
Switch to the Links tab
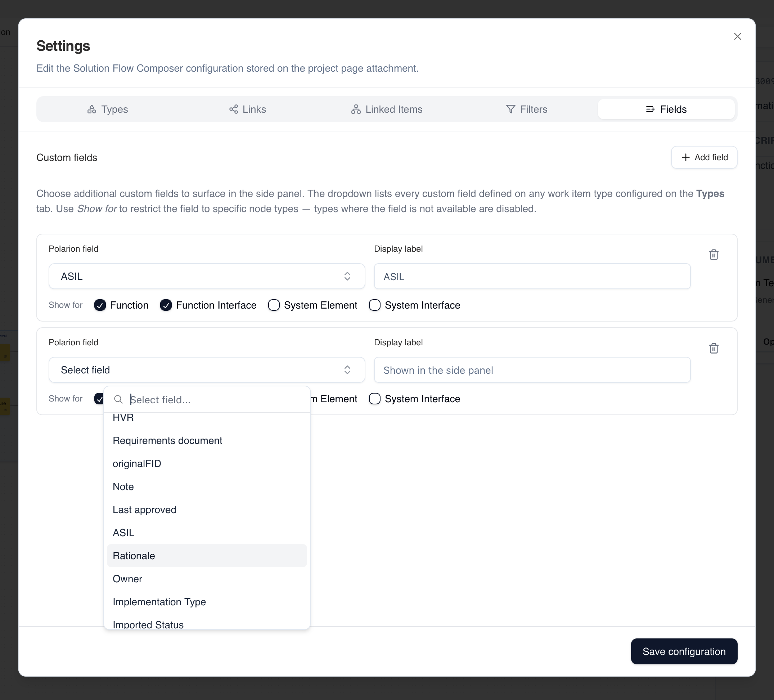[x=247, y=109]
